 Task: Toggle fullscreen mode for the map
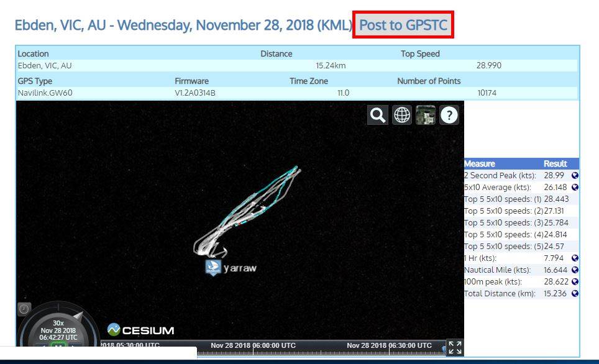[x=455, y=348]
